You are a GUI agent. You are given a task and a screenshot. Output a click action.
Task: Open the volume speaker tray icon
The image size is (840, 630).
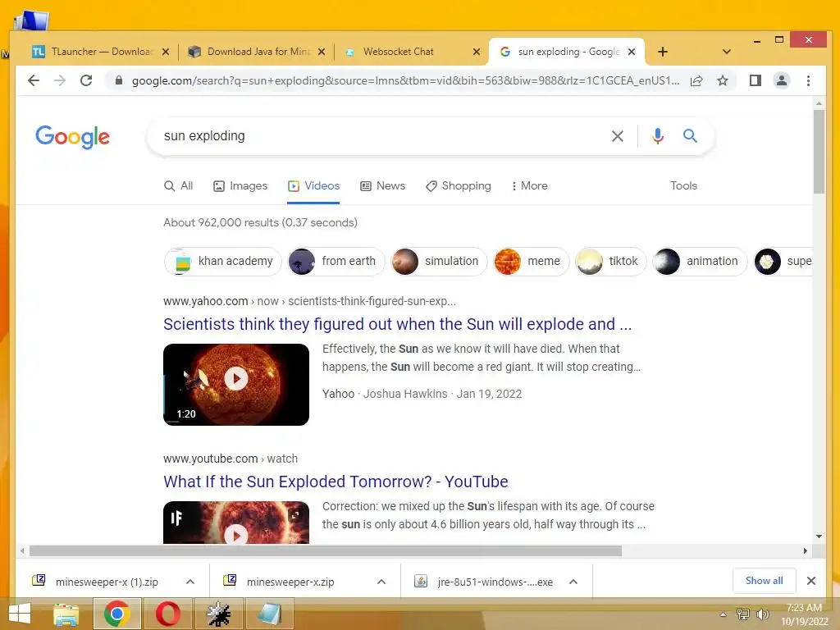[x=762, y=614]
